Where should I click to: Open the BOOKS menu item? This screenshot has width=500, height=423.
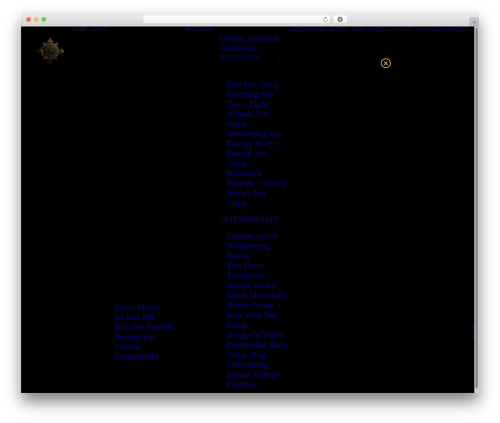(377, 29)
